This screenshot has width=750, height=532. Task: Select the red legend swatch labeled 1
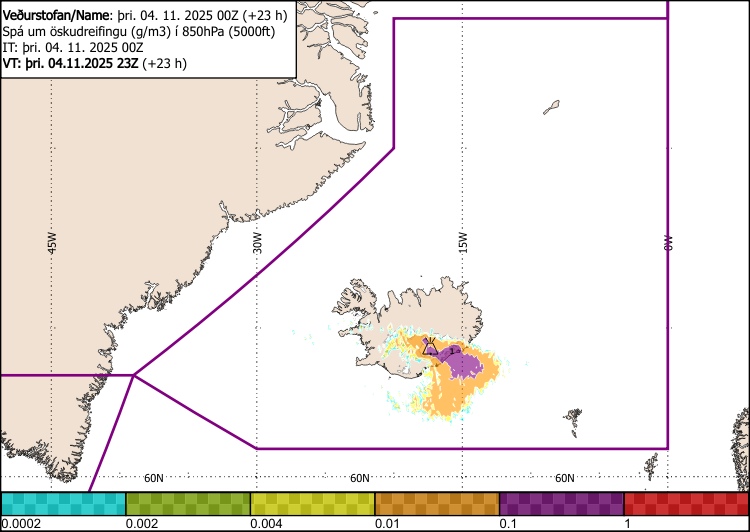(687, 504)
